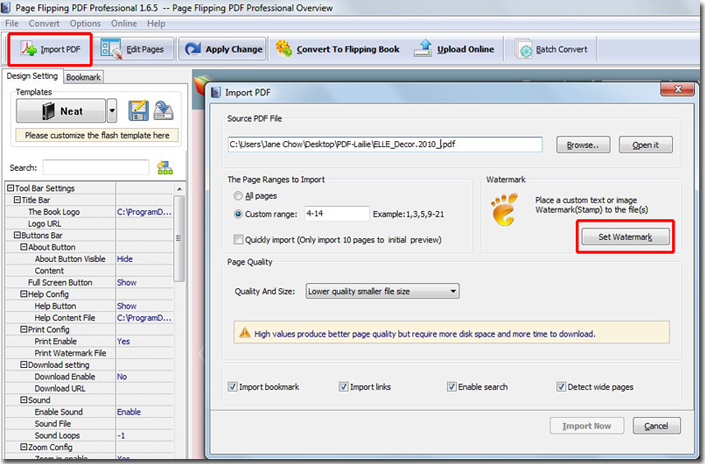Click the Import Now button
The image size is (705, 464).
pyautogui.click(x=586, y=426)
